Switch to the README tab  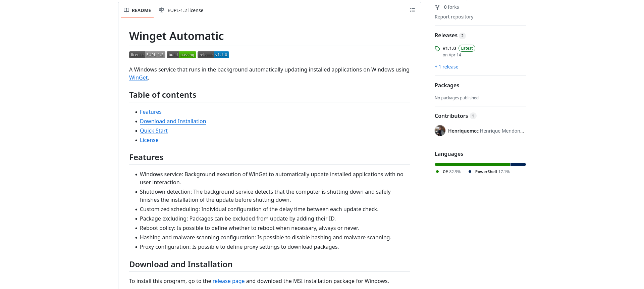pyautogui.click(x=137, y=10)
